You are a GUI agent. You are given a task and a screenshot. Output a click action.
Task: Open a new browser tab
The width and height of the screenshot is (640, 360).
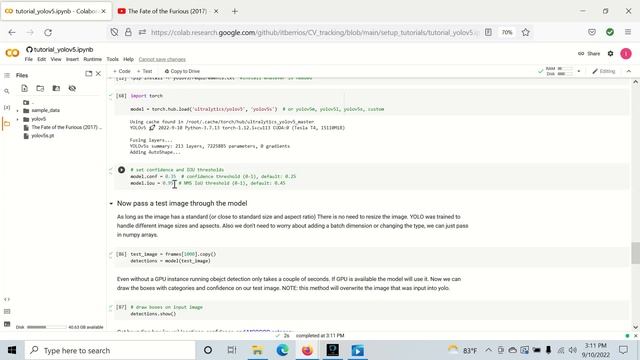(235, 11)
